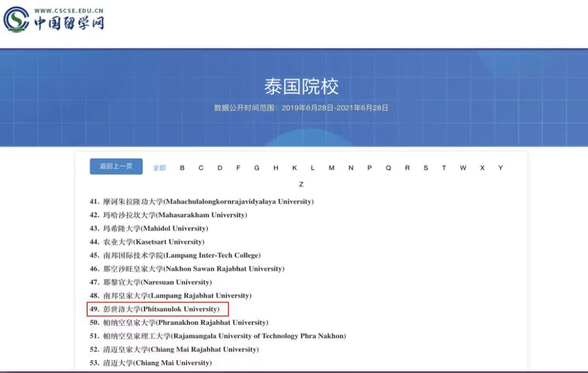Filter universities by letter B
588x373 pixels.
click(x=182, y=168)
